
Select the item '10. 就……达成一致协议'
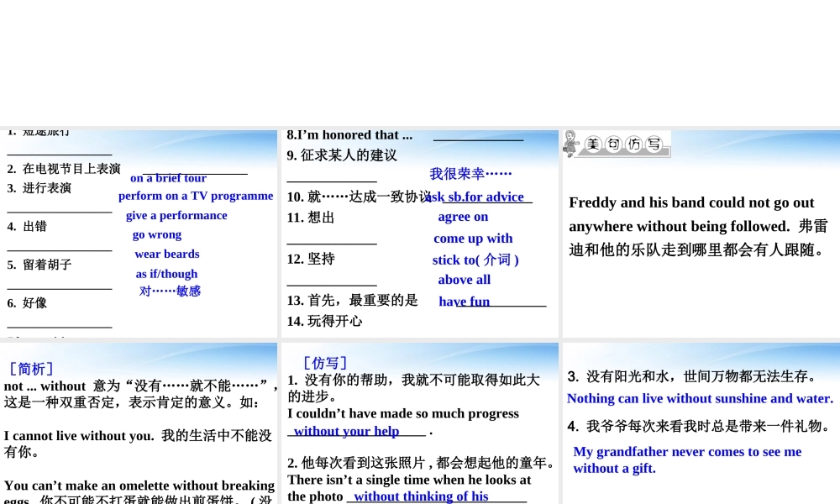pyautogui.click(x=358, y=197)
